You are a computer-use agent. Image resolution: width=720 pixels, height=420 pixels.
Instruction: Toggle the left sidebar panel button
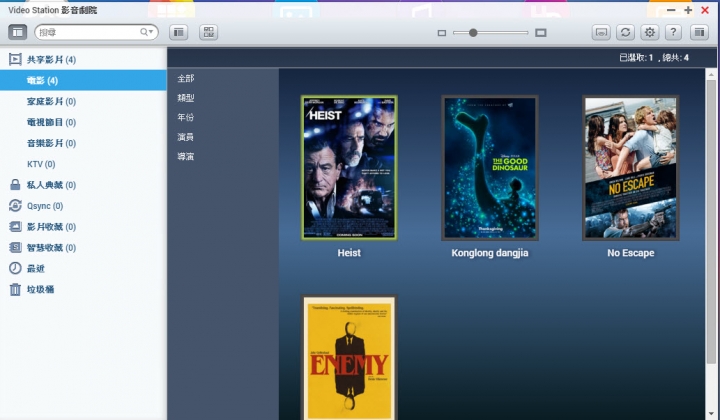[17, 32]
